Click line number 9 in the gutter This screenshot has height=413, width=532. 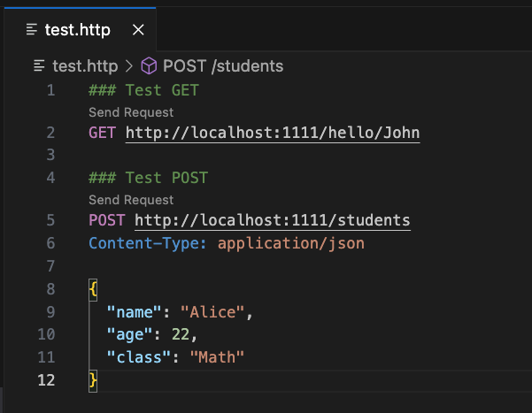click(x=50, y=312)
